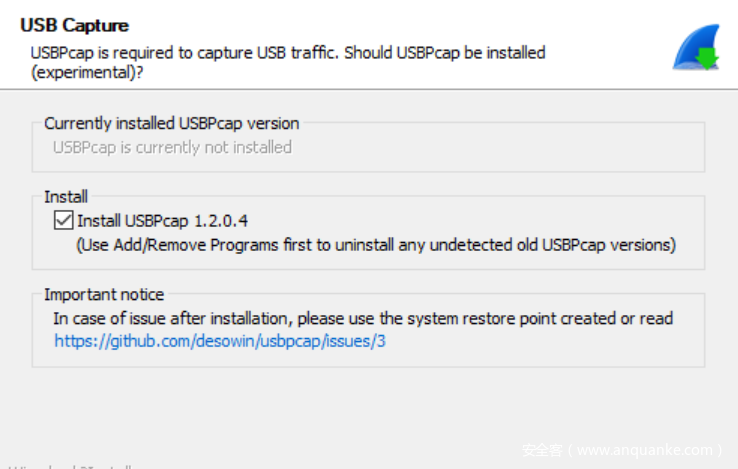Click the "(experimental)?" text in the header
738x469 pixels.
point(86,72)
